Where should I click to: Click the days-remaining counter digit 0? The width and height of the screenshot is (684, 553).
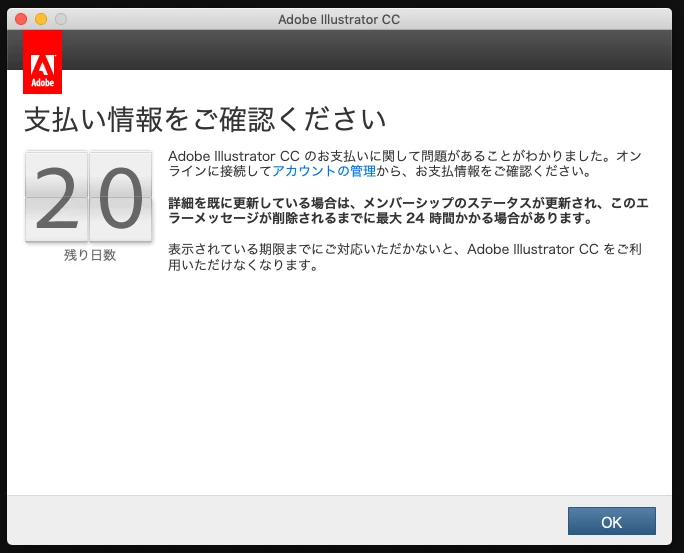pyautogui.click(x=121, y=197)
